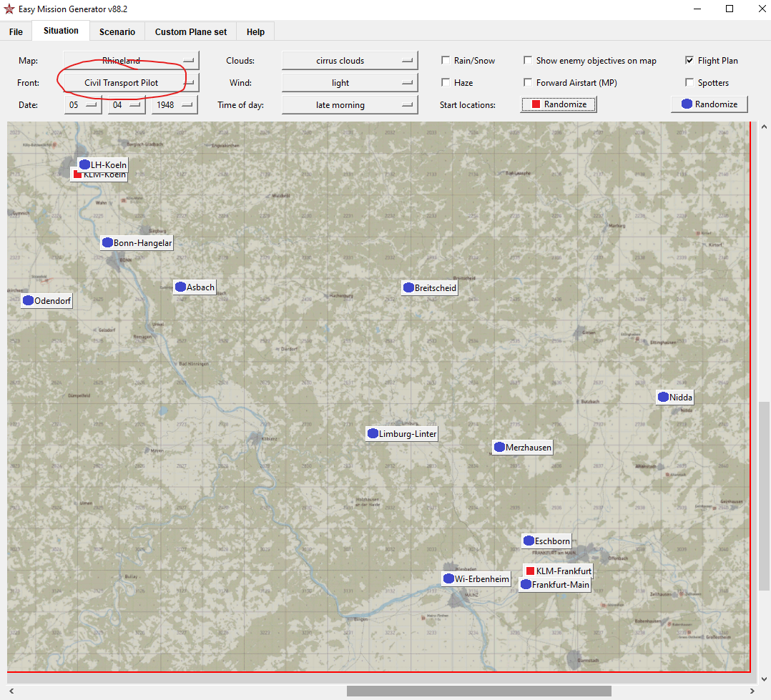Image resolution: width=771 pixels, height=700 pixels.
Task: Select the Eschborn airfield marker
Action: click(x=546, y=541)
